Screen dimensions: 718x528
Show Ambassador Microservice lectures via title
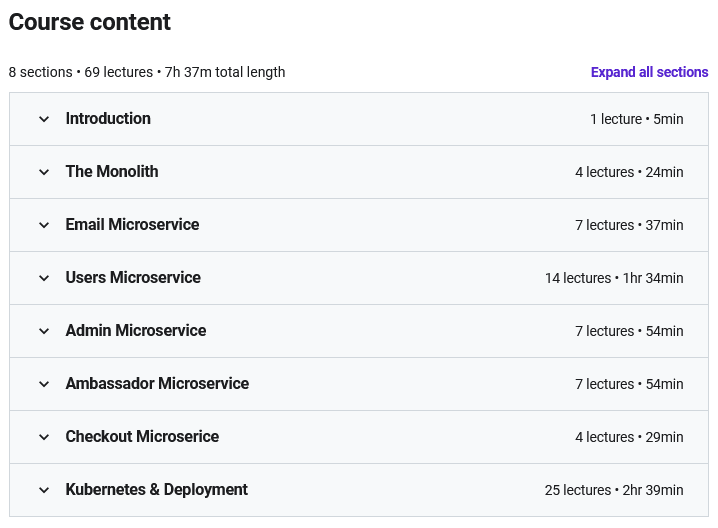coord(157,383)
